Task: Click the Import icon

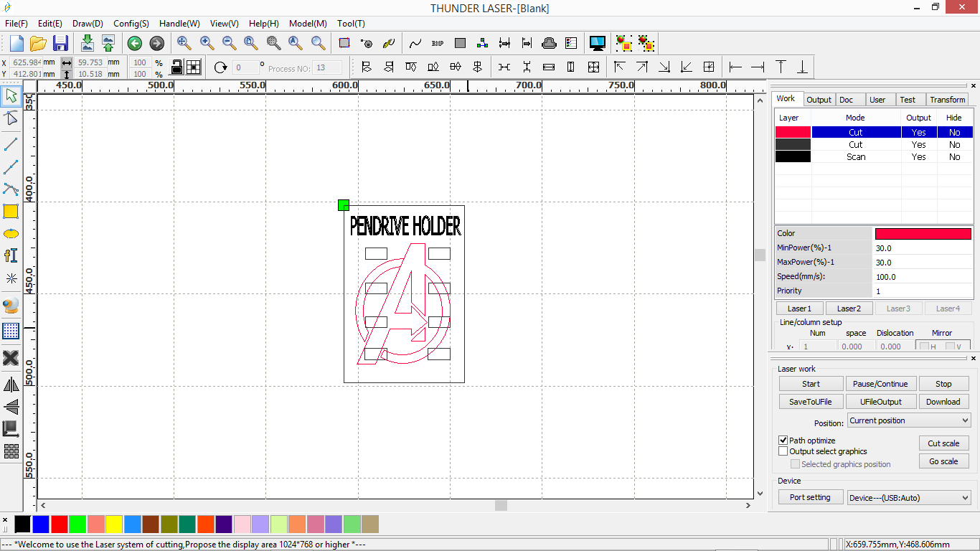Action: coord(87,43)
